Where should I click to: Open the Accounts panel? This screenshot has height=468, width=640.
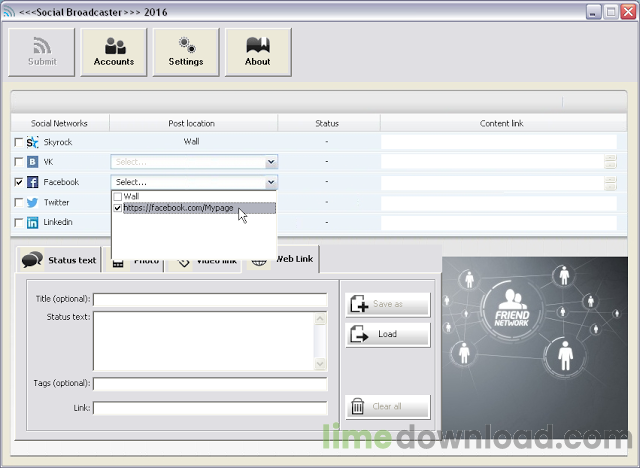click(114, 52)
